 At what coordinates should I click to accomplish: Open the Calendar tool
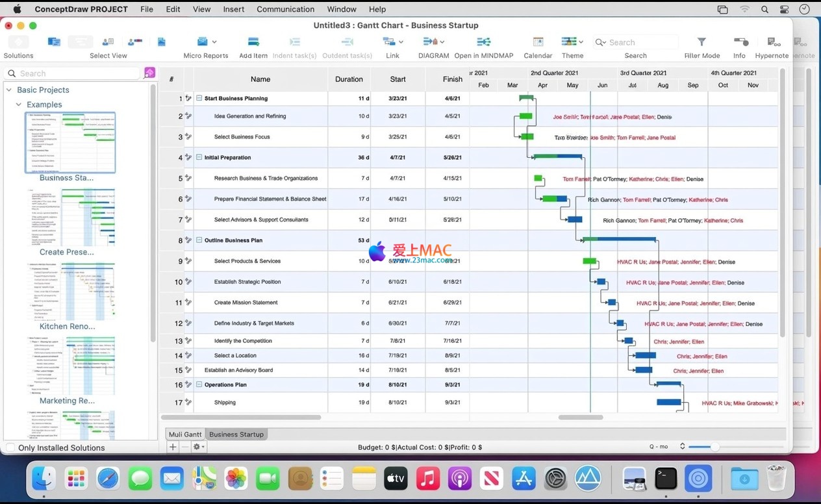(x=538, y=42)
